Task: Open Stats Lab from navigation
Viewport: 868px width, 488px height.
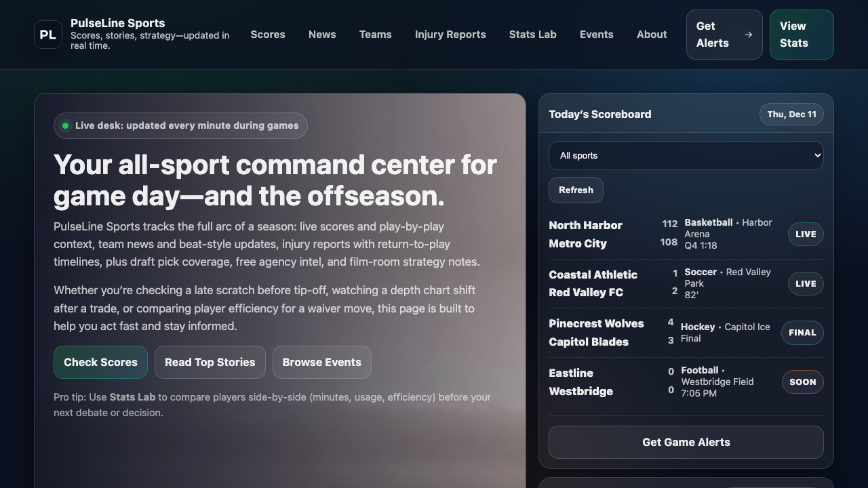Action: [532, 35]
